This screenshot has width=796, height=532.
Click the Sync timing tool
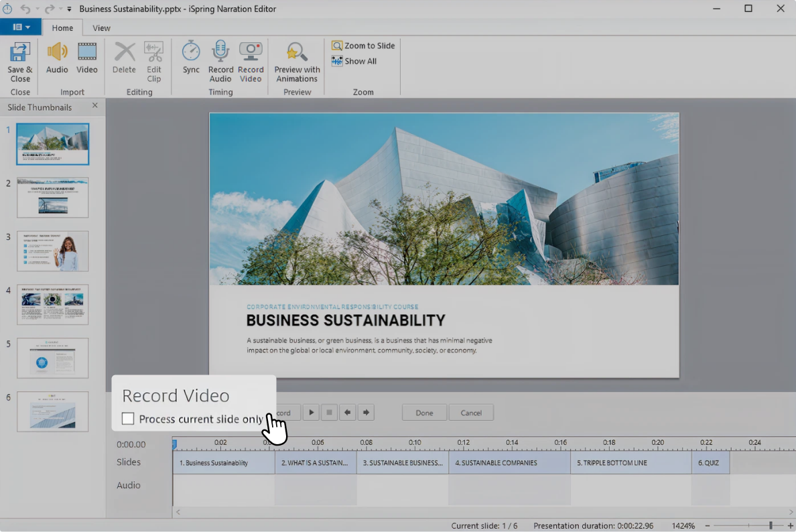pyautogui.click(x=191, y=60)
